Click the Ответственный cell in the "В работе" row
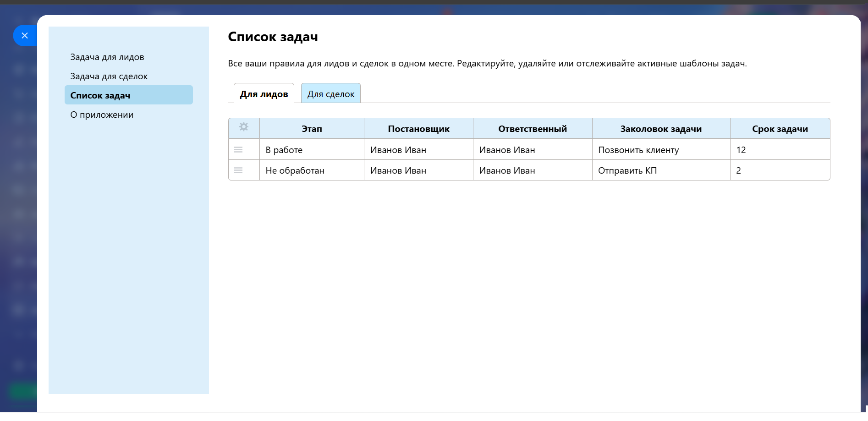Viewport: 868px width, 421px height. pyautogui.click(x=533, y=150)
